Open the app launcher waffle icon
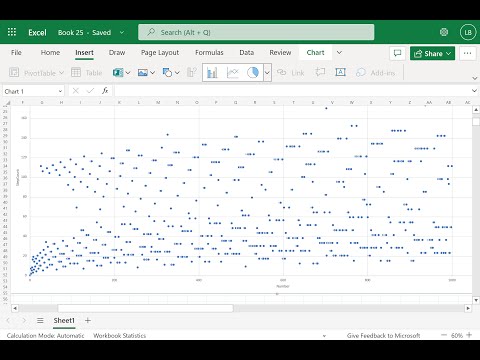480x360 pixels. pyautogui.click(x=12, y=32)
